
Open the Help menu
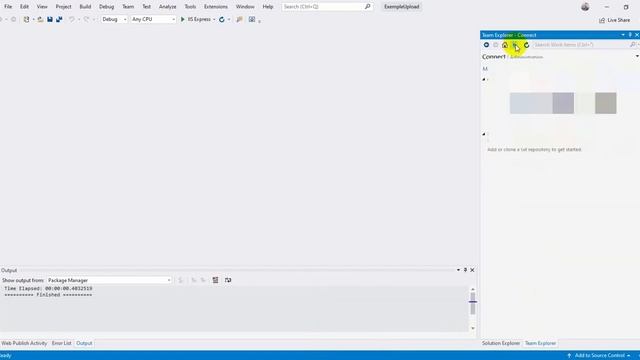coord(268,7)
